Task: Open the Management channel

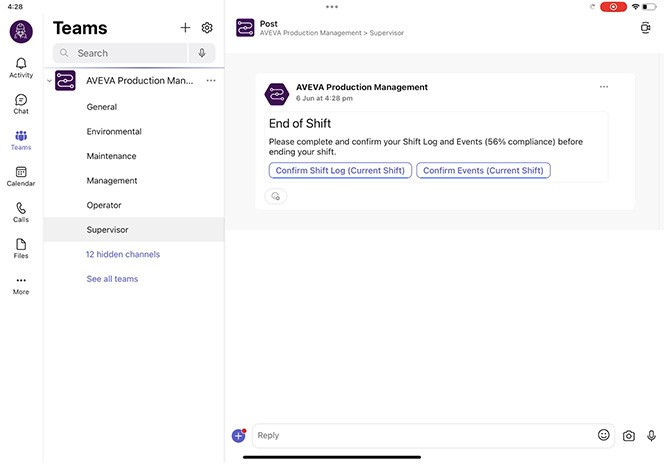Action: [x=134, y=181]
